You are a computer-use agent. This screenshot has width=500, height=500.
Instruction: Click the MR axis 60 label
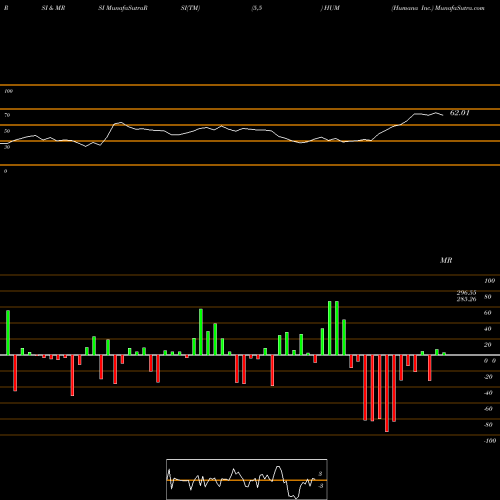(488, 313)
